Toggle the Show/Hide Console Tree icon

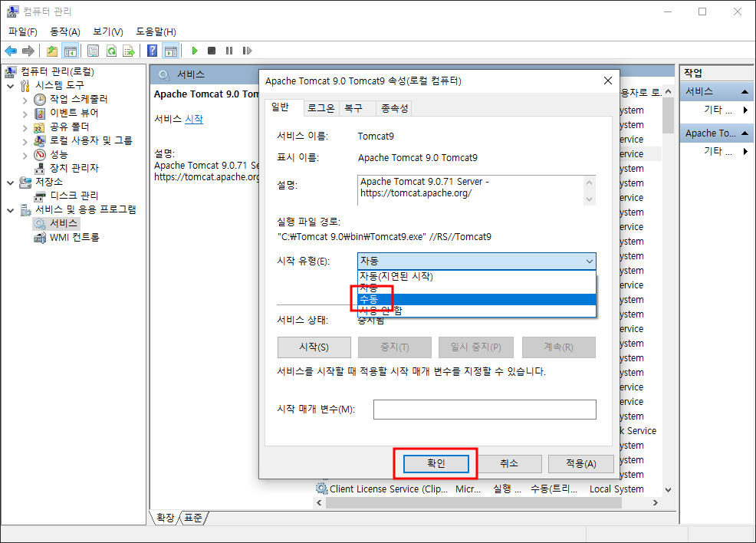click(x=71, y=51)
